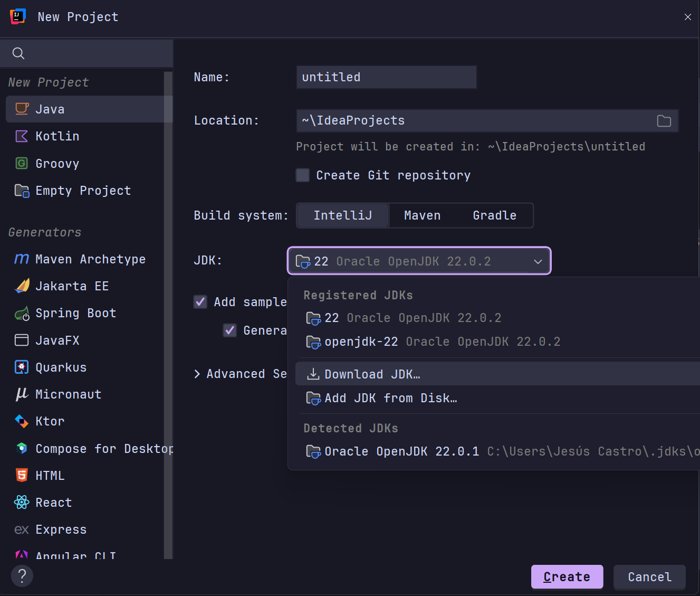Click the JDK icon of openjdk-22 entry
700x596 pixels.
coord(313,342)
